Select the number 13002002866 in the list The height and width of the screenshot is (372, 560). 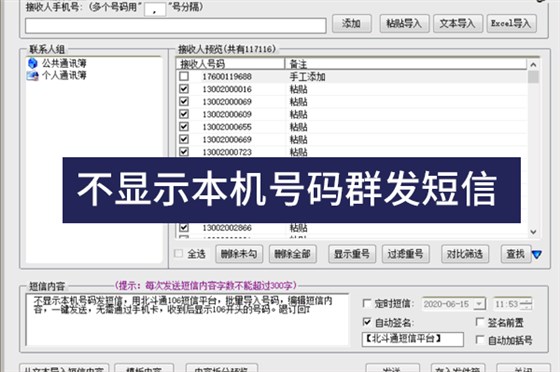pos(227,228)
